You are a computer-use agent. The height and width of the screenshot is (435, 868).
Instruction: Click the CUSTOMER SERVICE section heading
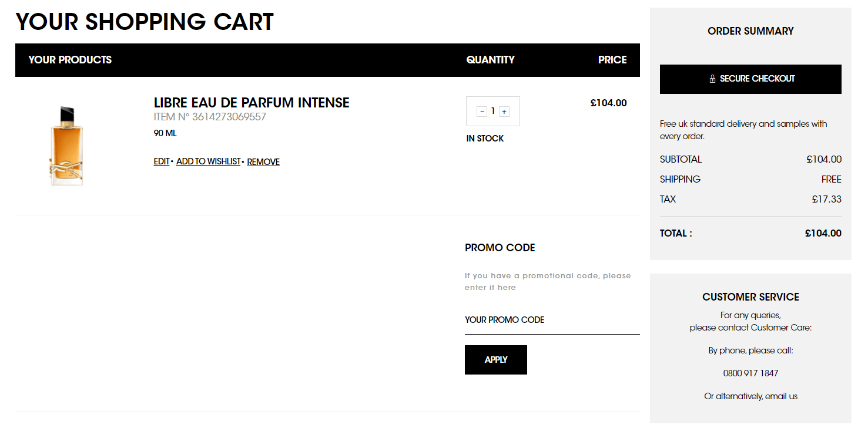750,297
